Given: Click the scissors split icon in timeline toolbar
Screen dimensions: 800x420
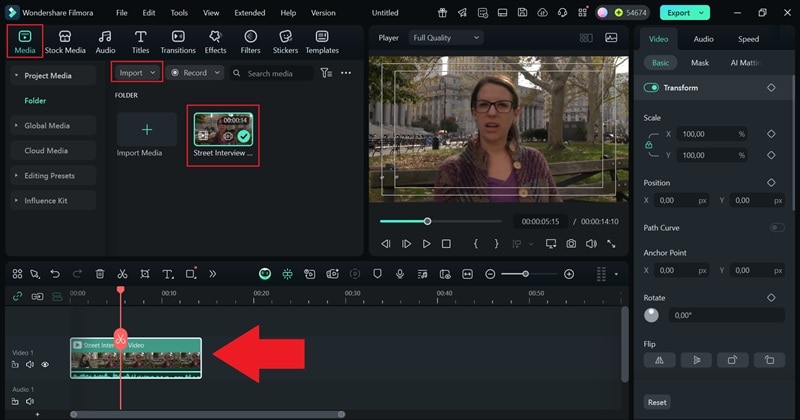Looking at the screenshot, I should click(x=122, y=274).
